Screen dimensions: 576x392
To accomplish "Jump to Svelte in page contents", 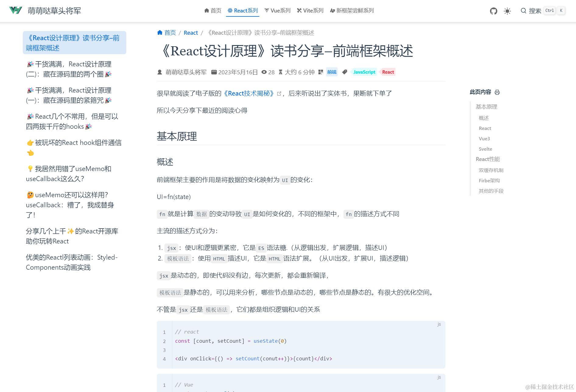I will click(x=485, y=149).
